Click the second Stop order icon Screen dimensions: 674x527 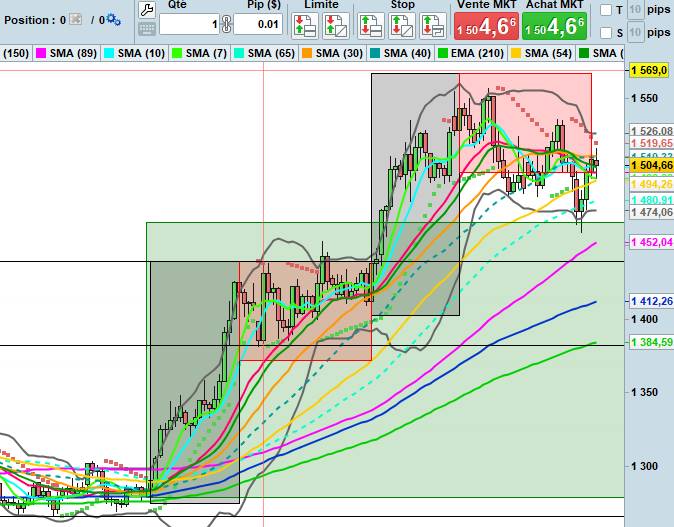402,24
